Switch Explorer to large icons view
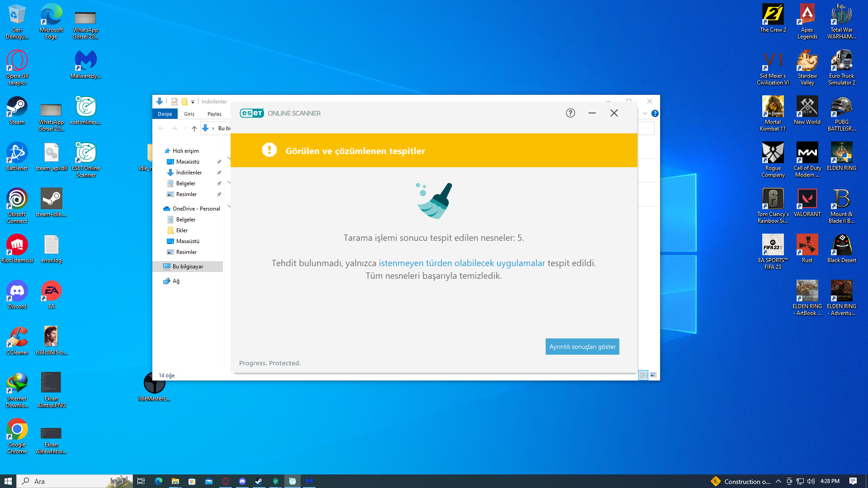This screenshot has height=488, width=868. coord(653,375)
